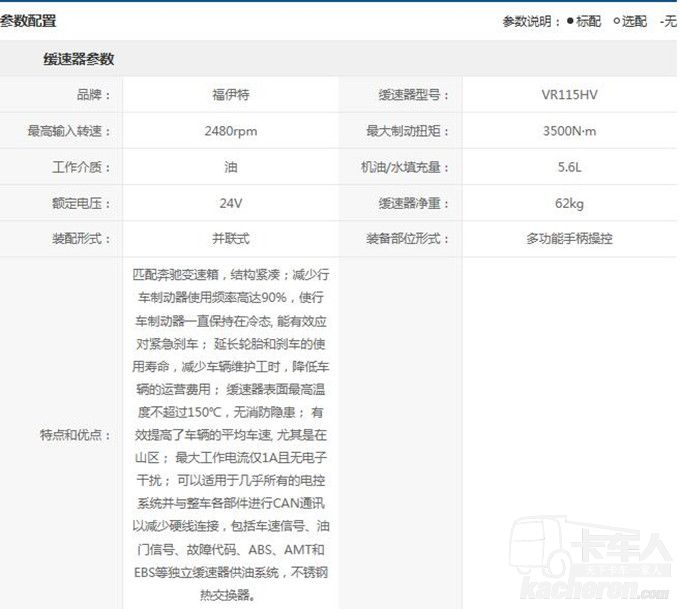This screenshot has height=609, width=680.
Task: Select the value 并联式
Action: pyautogui.click(x=231, y=239)
